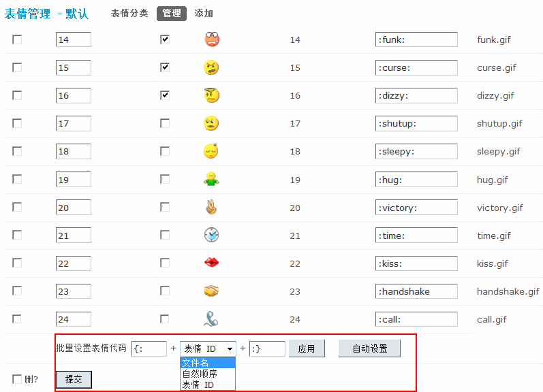Viewport: 543px width, 392px height.
Task: Click the prefix field containing {:
Action: pos(149,348)
